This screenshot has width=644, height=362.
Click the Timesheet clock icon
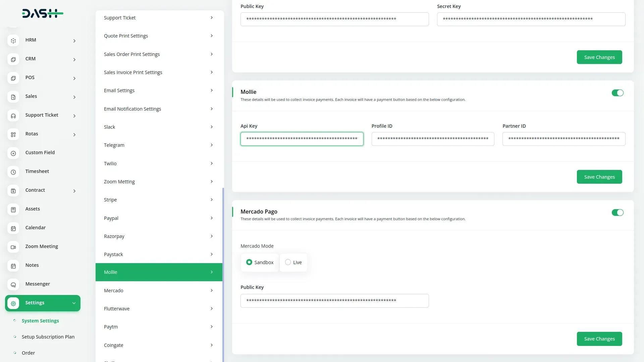(x=13, y=172)
